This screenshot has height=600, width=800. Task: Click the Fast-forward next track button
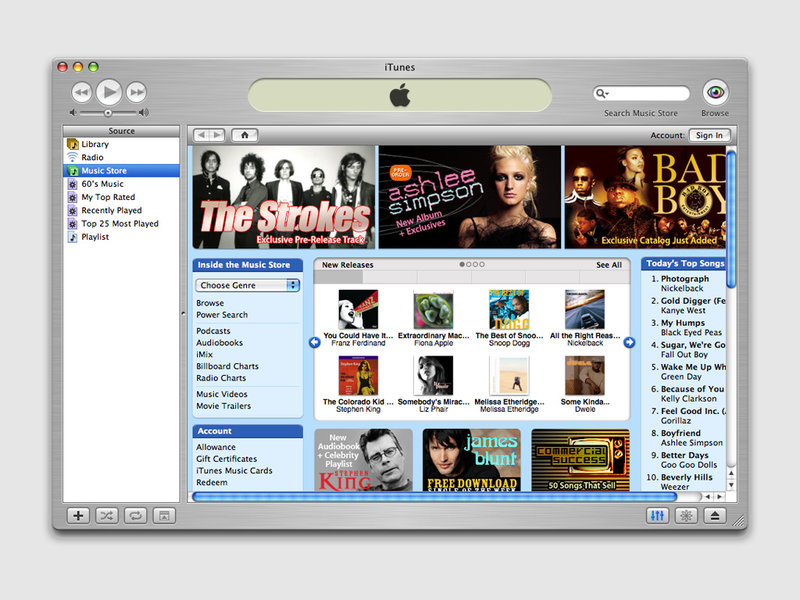point(136,92)
